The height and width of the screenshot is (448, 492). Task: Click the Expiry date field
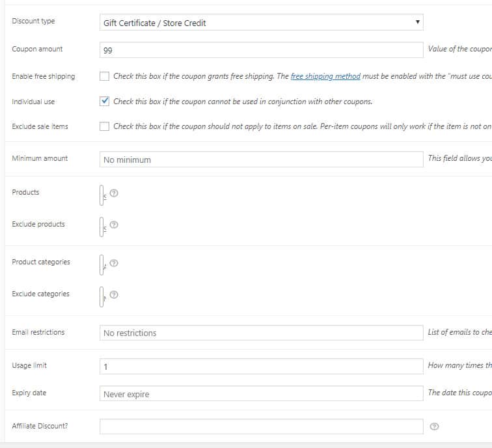(x=261, y=394)
